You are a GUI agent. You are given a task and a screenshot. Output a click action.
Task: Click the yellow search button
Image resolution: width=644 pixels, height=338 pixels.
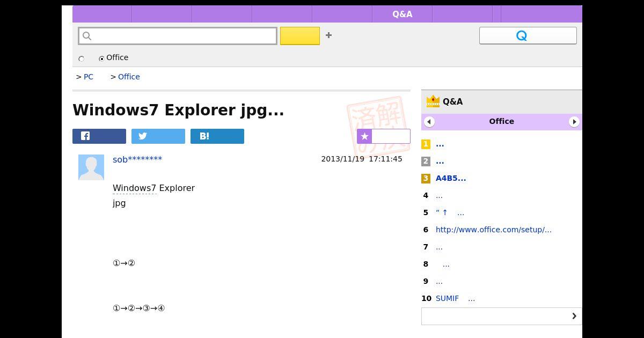[x=300, y=36]
